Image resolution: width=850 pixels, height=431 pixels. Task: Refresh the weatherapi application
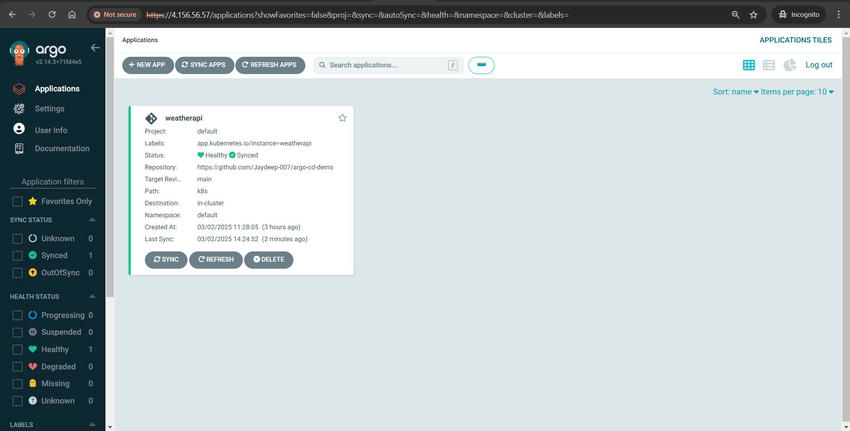tap(216, 260)
